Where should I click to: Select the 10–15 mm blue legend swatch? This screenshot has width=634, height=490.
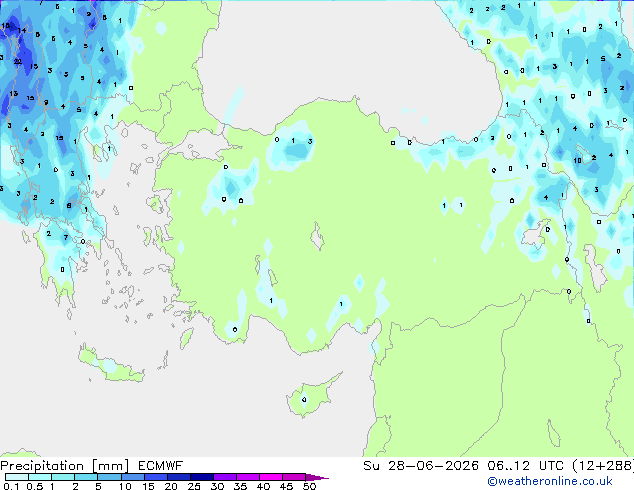[x=132, y=477]
